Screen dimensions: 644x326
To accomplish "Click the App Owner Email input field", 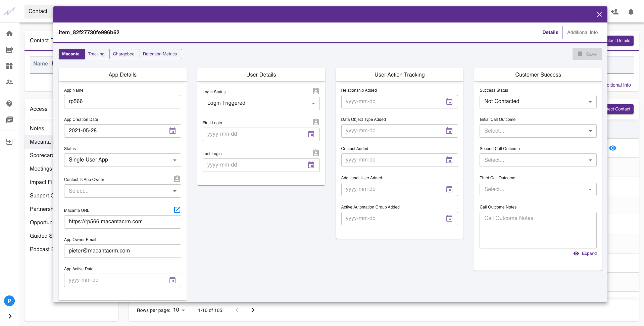I will 122,251.
